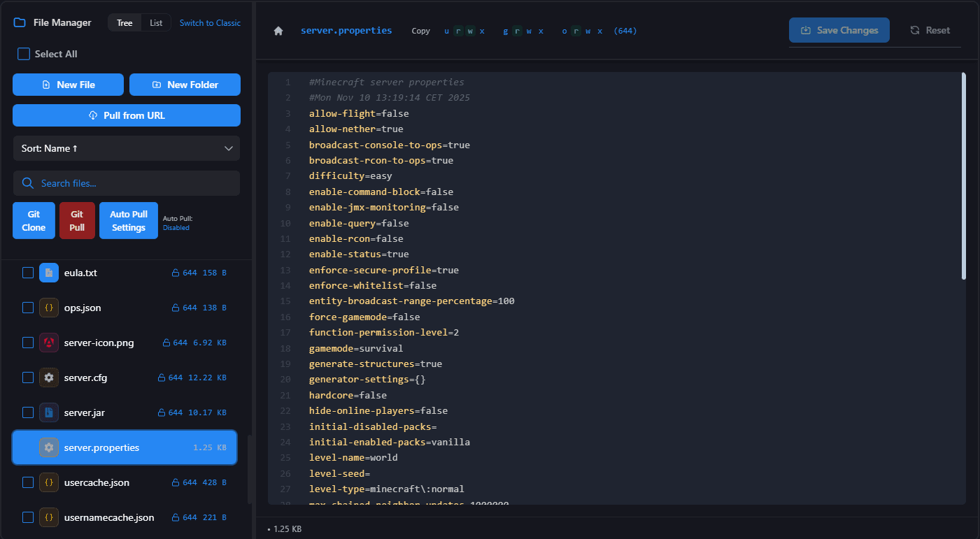Viewport: 980px width, 539px height.
Task: Select the ops.json checkbox
Action: tap(28, 308)
